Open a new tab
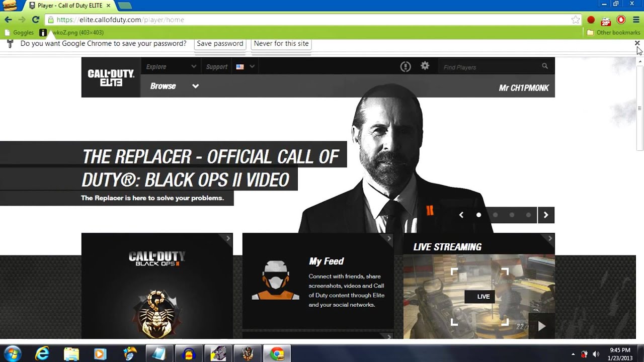Screen dimensions: 644x362 pos(125,6)
